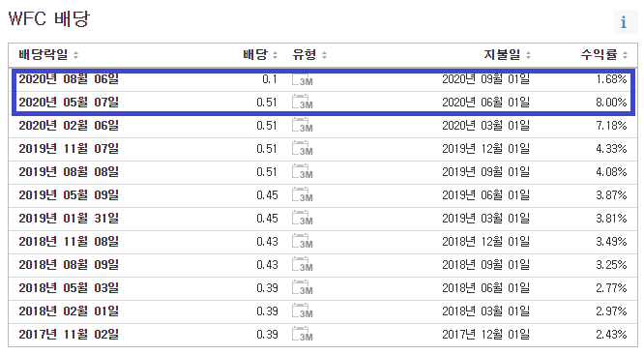Screen dimensions: 644x355
Task: Select ex-dividend date 2020년 05월 07일
Action: (69, 102)
